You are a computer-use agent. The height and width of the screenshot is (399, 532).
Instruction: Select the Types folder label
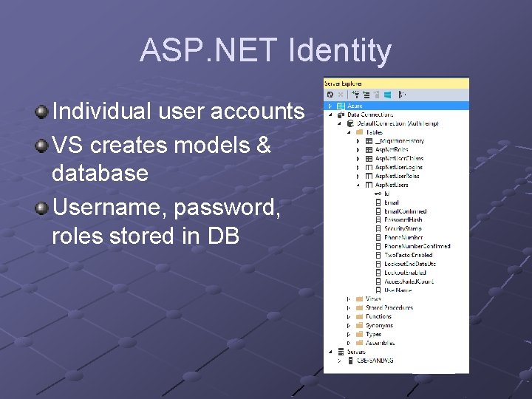pyautogui.click(x=373, y=334)
